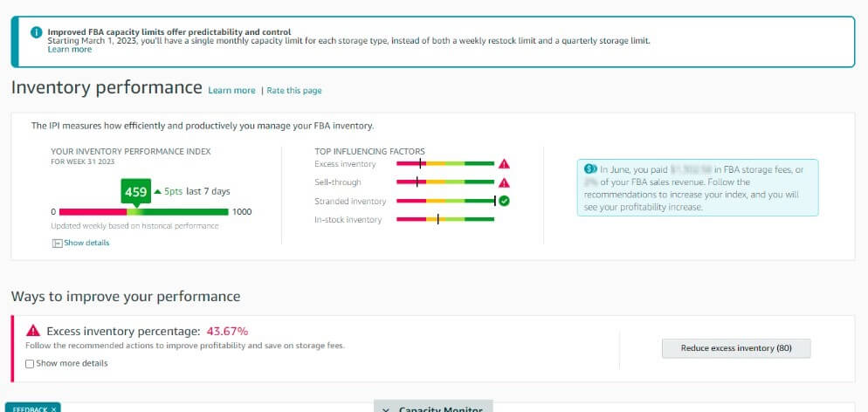Click the Sell-through red warning icon
Viewport: 868px width, 412px height.
(504, 182)
